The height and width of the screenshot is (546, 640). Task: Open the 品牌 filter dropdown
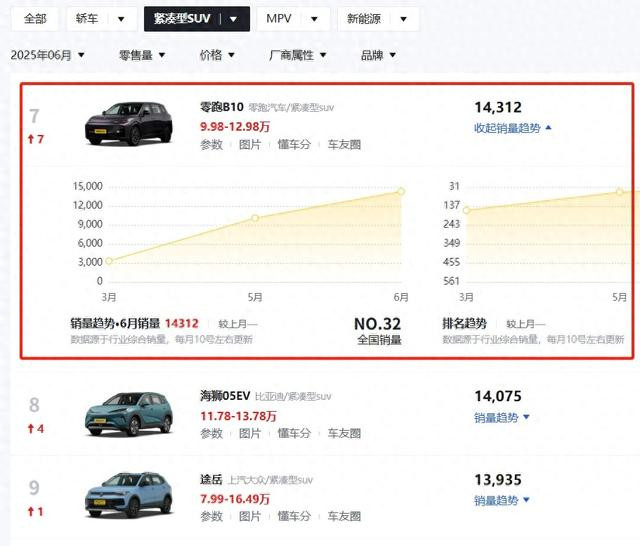pyautogui.click(x=378, y=55)
